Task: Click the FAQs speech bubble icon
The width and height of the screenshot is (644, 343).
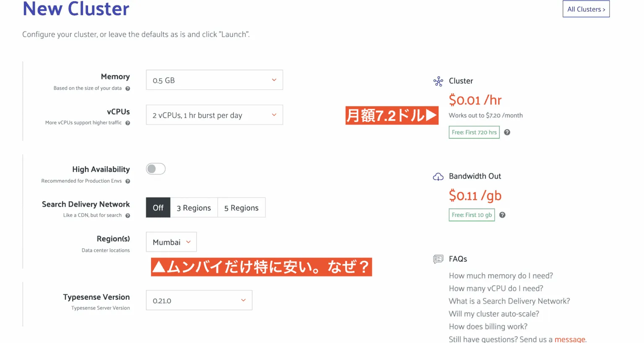Action: coord(438,259)
